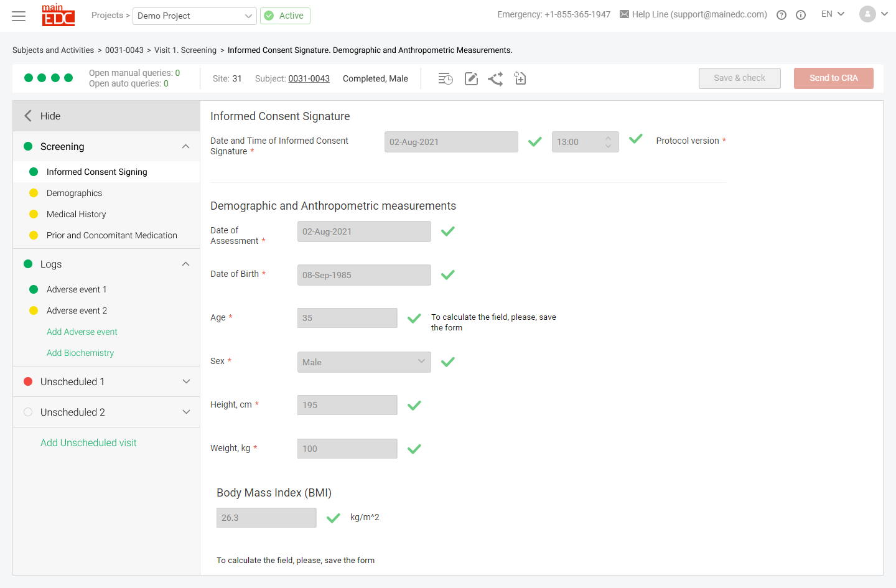This screenshot has width=896, height=588.
Task: Open the audit trail history icon
Action: [445, 78]
